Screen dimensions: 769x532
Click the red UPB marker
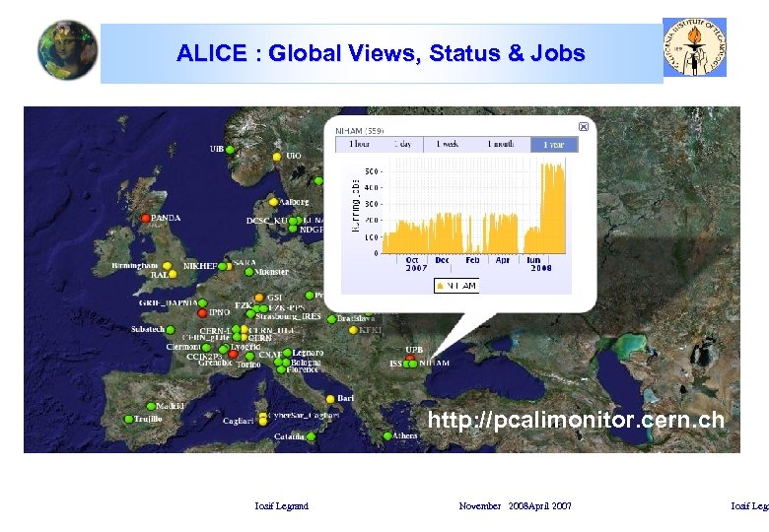410,358
